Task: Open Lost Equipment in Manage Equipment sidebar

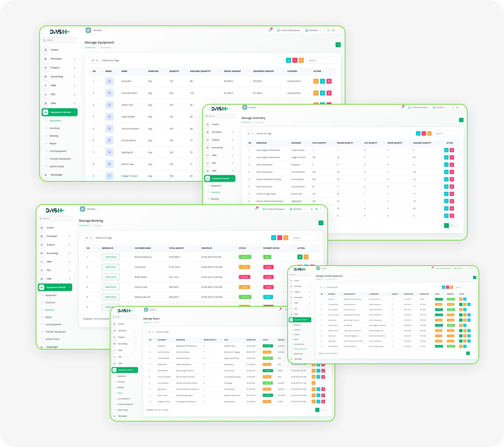Action: (x=58, y=151)
